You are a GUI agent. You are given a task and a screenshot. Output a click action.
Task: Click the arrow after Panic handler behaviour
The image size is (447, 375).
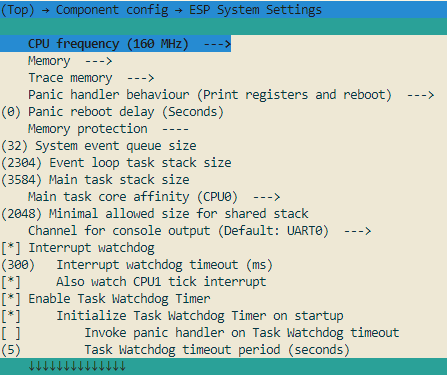click(420, 95)
